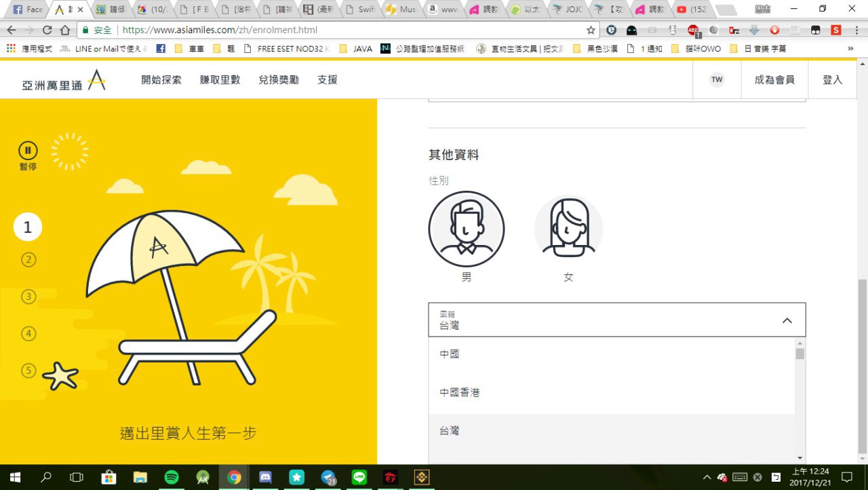Select the male (男) gender avatar
This screenshot has height=490, width=868.
[467, 229]
